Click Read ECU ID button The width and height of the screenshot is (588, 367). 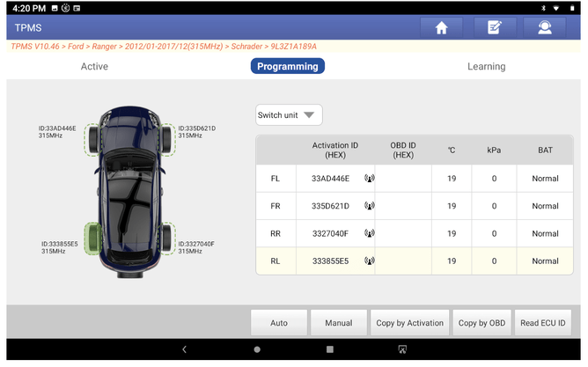click(542, 323)
